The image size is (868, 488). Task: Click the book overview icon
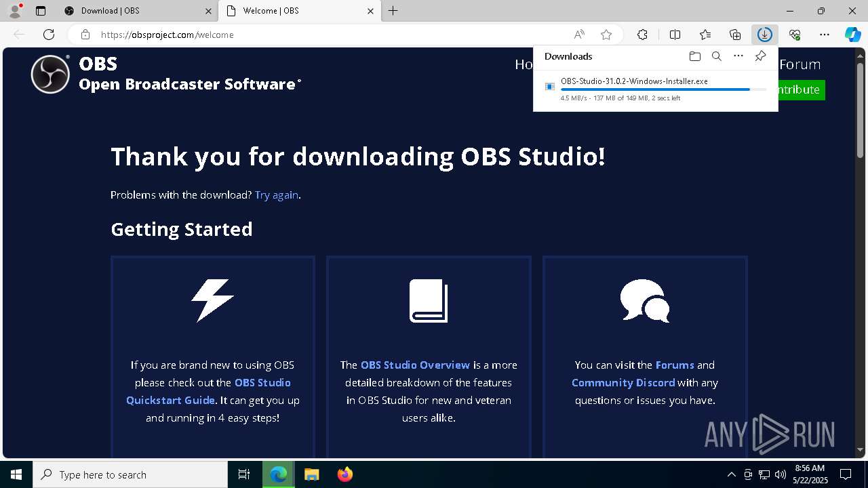[x=429, y=300]
